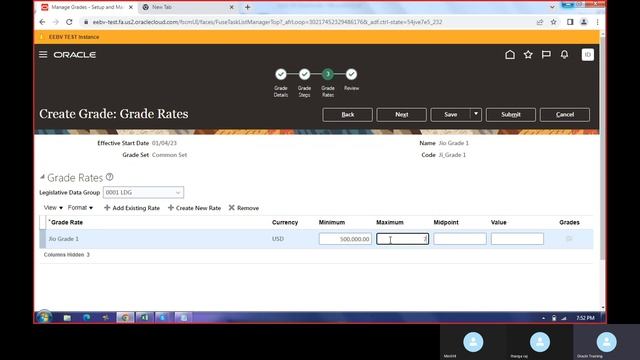This screenshot has width=640, height=360.
Task: Click the Maximum input field
Action: (x=402, y=239)
